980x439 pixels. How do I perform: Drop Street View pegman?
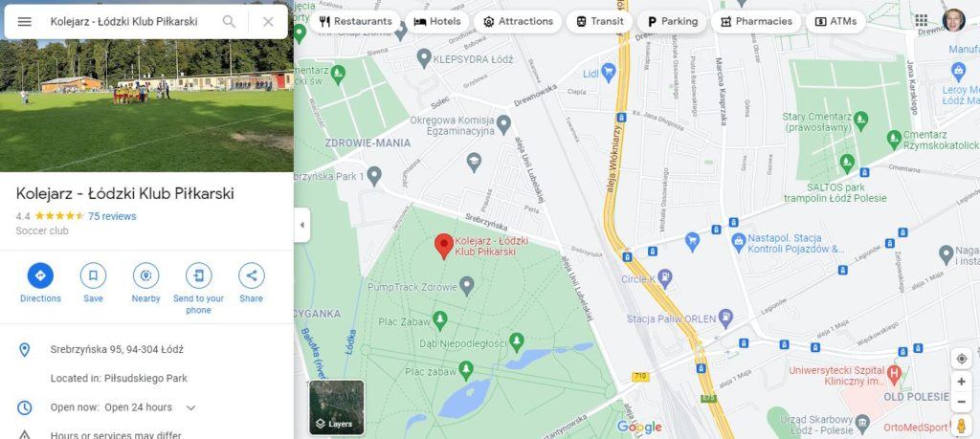(961, 426)
